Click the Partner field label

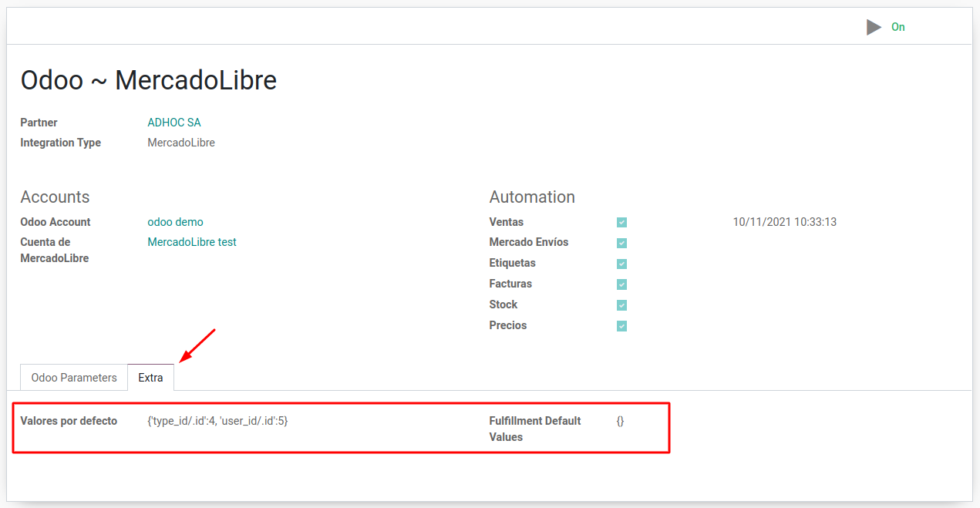coord(39,123)
